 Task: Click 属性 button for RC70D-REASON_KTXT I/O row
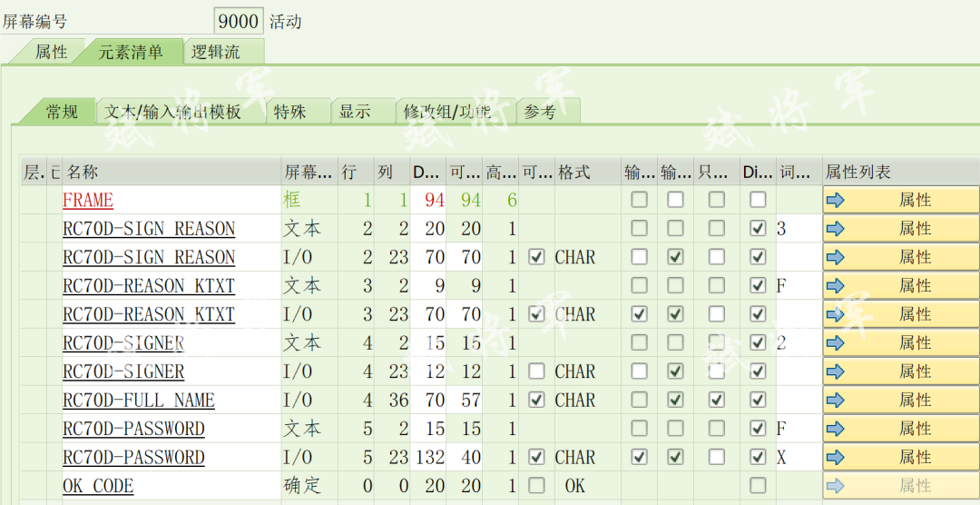click(901, 314)
